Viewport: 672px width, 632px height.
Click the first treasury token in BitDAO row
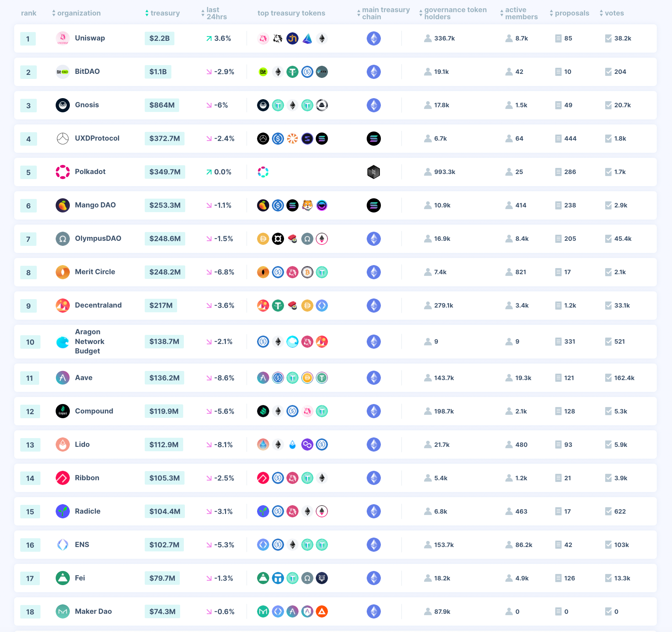click(x=263, y=71)
